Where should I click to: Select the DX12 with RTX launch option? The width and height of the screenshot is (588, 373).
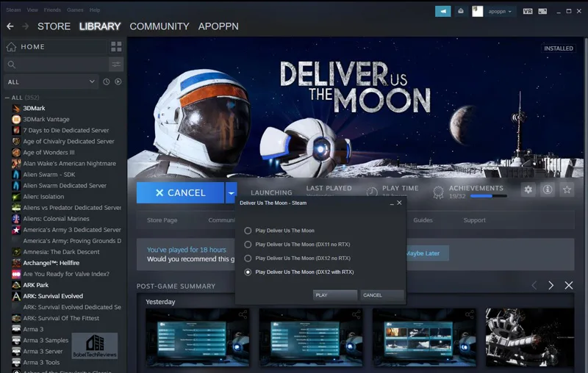(x=248, y=272)
